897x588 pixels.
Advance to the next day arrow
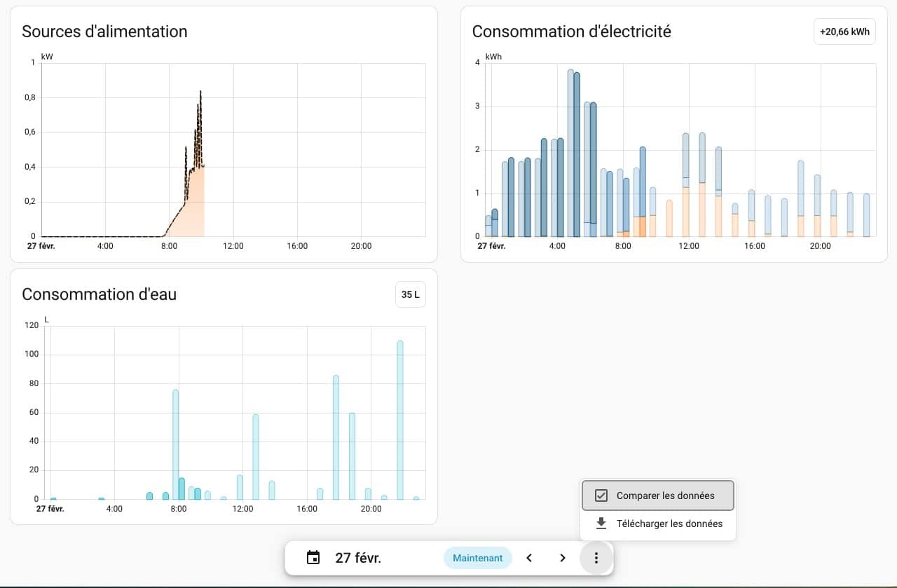pos(562,558)
